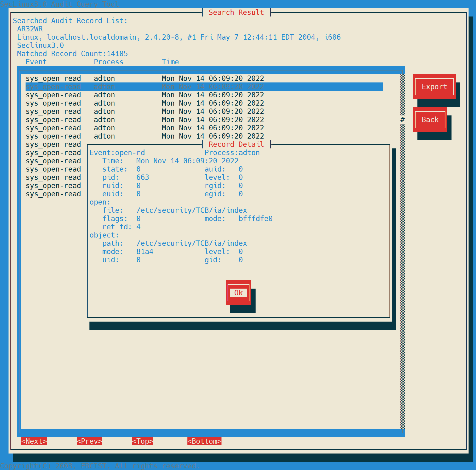Go to next page with <Next>
The height and width of the screenshot is (470, 476).
[x=34, y=441]
